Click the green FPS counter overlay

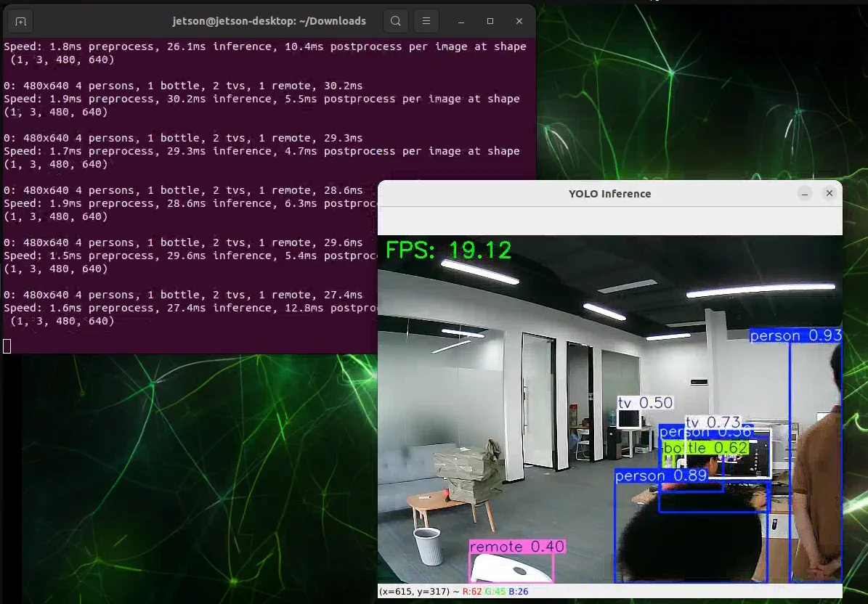click(448, 250)
